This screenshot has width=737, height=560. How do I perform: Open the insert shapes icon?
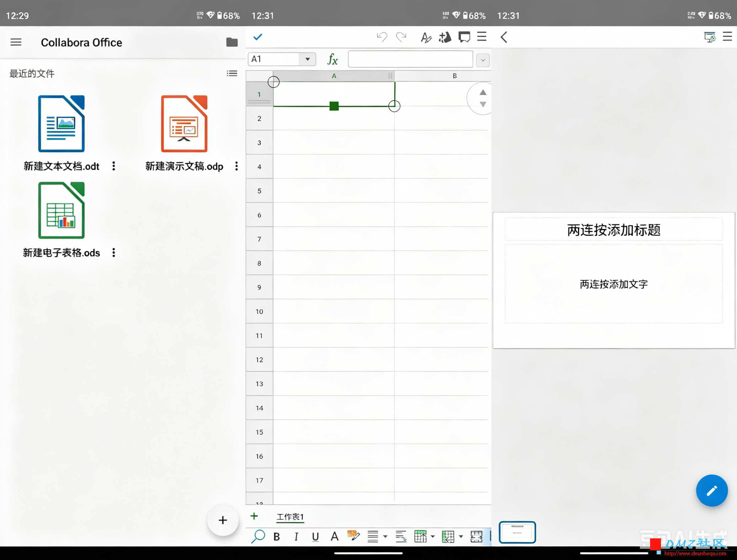click(445, 37)
